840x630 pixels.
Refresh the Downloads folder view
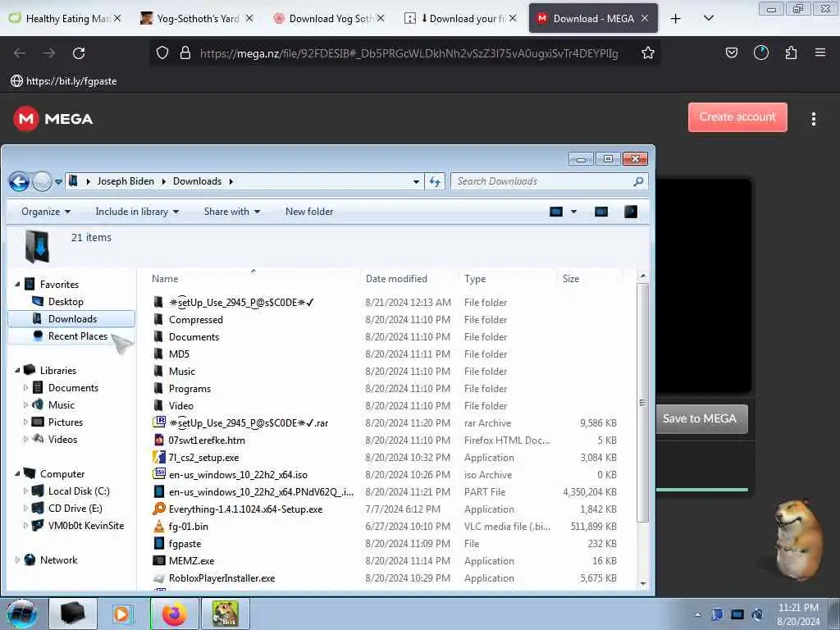click(435, 181)
